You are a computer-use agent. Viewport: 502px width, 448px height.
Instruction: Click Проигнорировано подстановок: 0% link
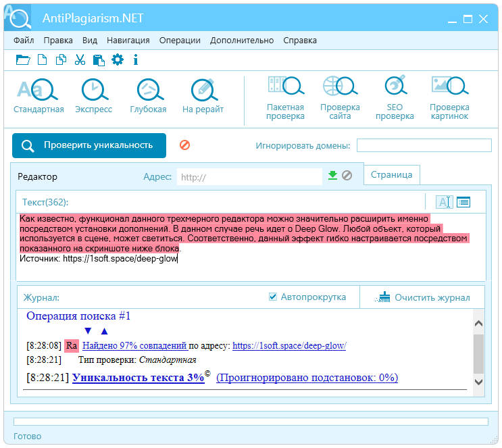click(307, 377)
